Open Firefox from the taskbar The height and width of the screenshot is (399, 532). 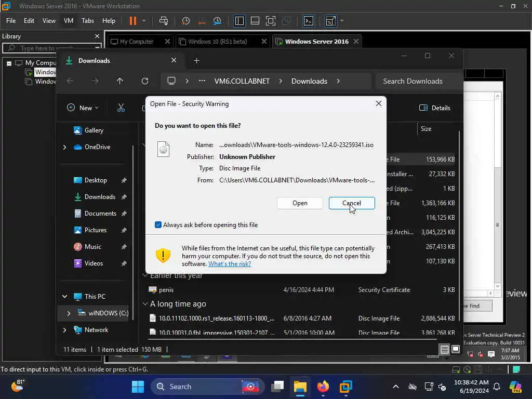point(323,387)
